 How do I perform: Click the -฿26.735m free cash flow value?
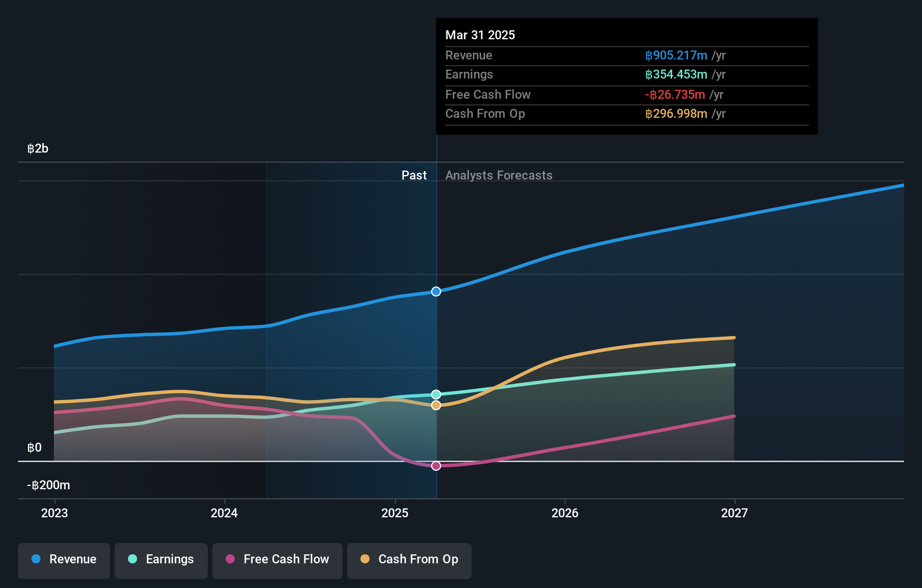tap(675, 95)
